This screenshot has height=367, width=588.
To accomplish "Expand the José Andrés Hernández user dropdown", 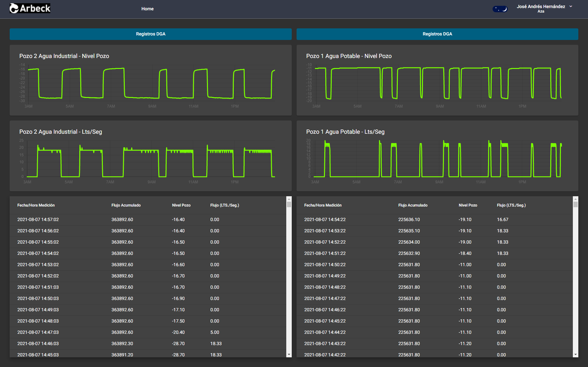I will (544, 8).
